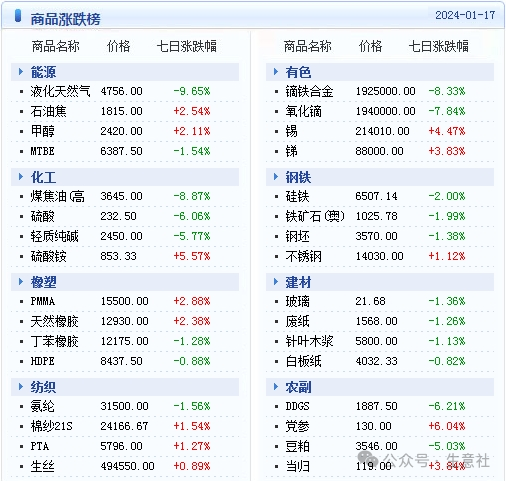Select 氨纶 commodity name
This screenshot has height=481, width=506.
tap(43, 406)
